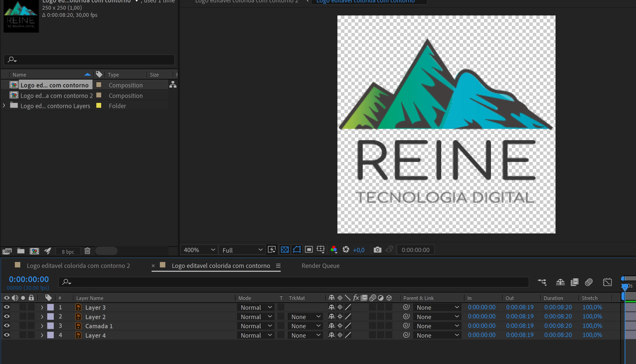Click Reset Exposure icon in viewer
This screenshot has height=364, width=636.
[x=346, y=250]
